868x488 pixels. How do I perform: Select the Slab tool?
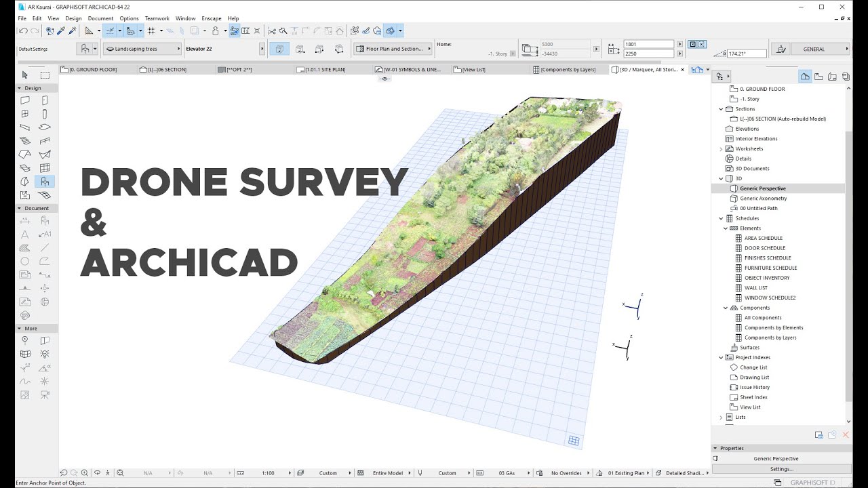(x=45, y=127)
